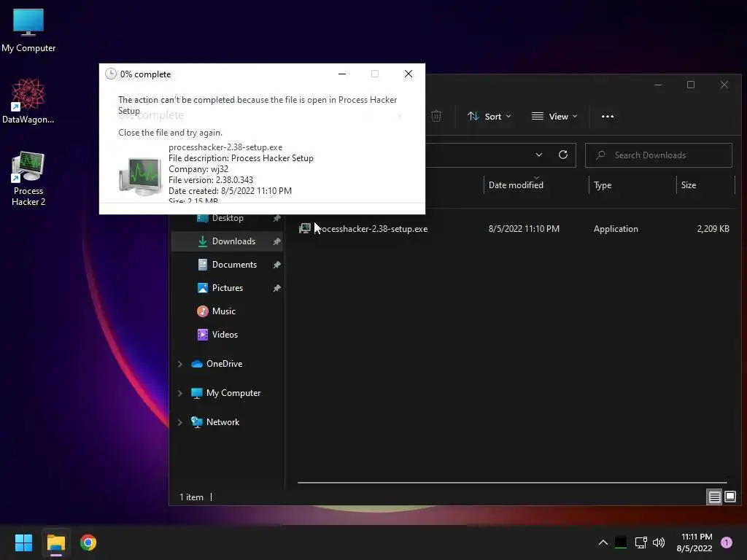Open Music in navigation pane
747x560 pixels.
pos(224,311)
